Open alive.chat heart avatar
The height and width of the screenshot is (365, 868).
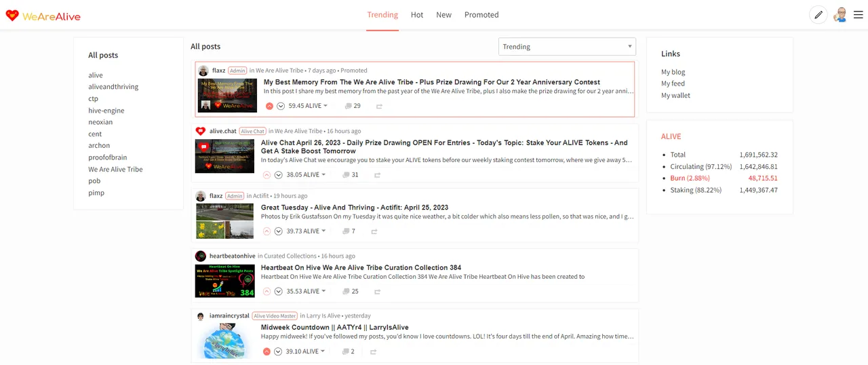tap(201, 131)
